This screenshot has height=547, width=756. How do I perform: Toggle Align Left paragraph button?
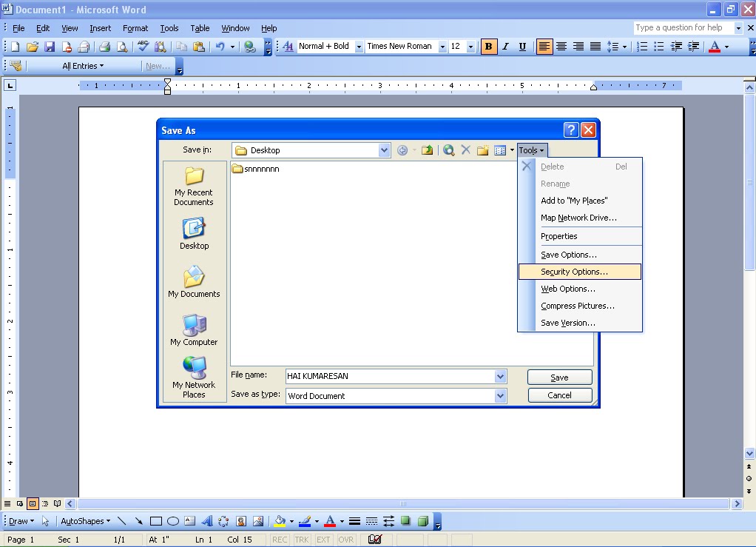point(544,47)
